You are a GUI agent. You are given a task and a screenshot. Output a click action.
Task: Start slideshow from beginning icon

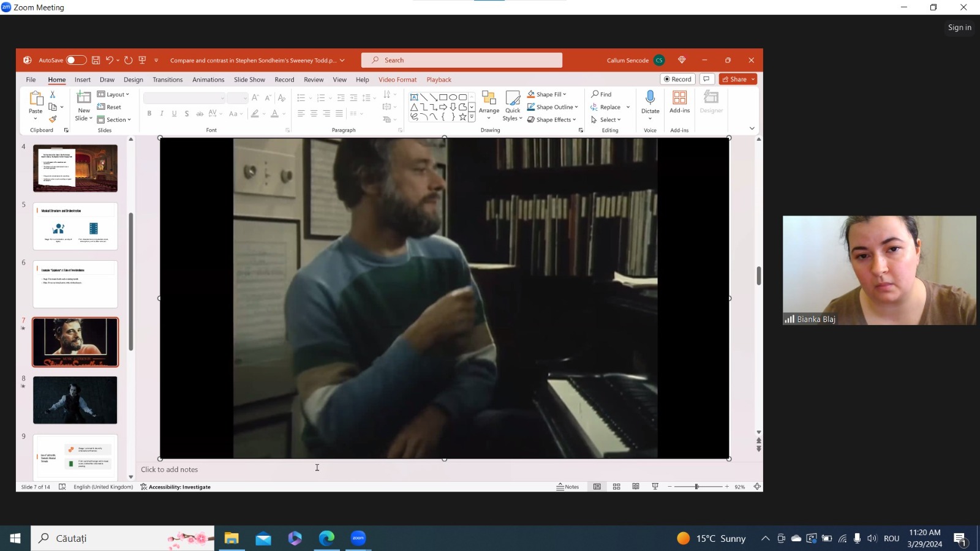point(142,60)
